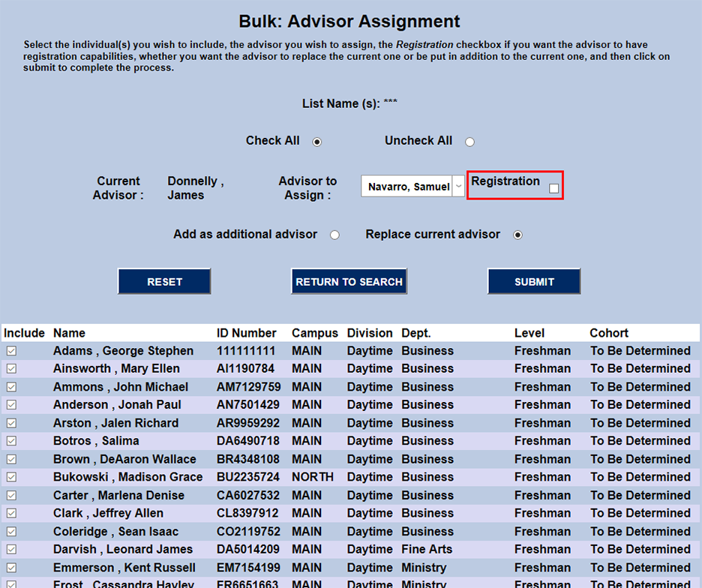Image resolution: width=702 pixels, height=588 pixels.
Task: Uncheck Include for Frost, Cassandra Hayley
Action: 10,584
